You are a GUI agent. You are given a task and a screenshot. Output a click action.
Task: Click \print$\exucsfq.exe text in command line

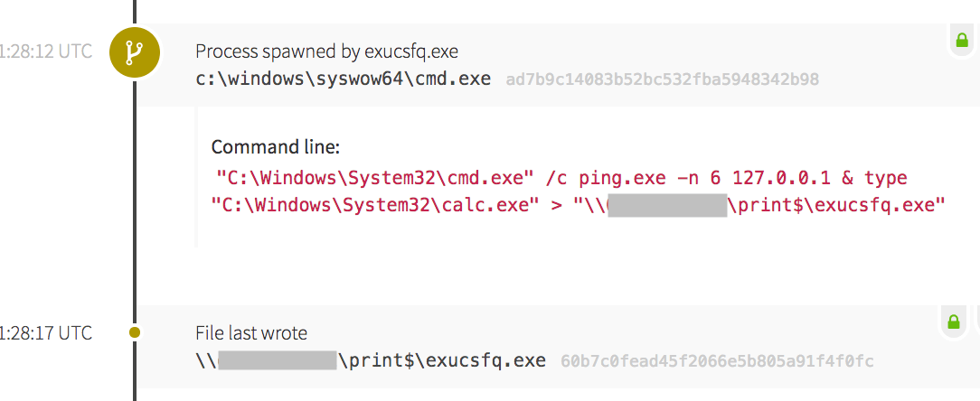tap(836, 205)
